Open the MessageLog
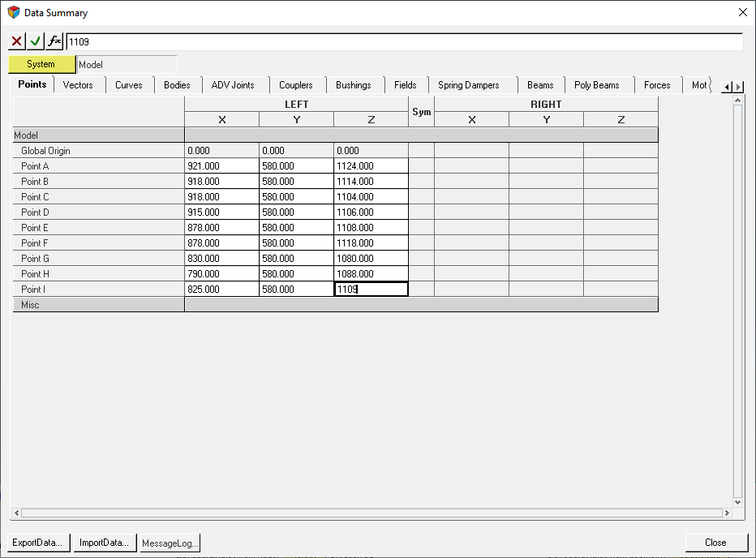The height and width of the screenshot is (558, 756). [x=170, y=543]
